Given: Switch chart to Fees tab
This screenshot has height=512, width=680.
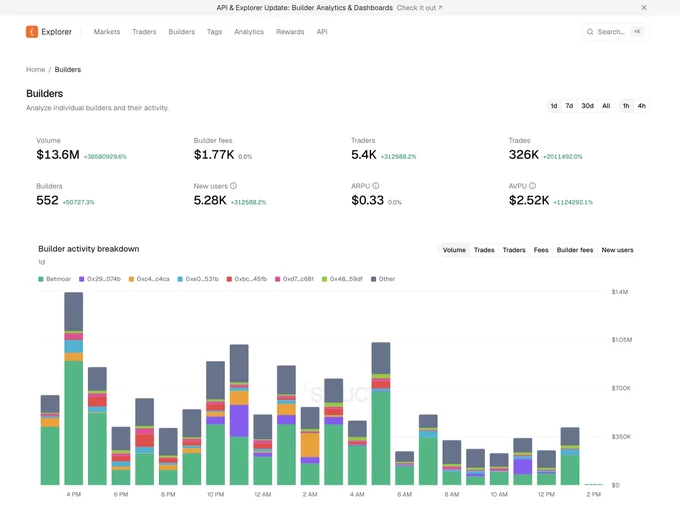Looking at the screenshot, I should pyautogui.click(x=541, y=250).
